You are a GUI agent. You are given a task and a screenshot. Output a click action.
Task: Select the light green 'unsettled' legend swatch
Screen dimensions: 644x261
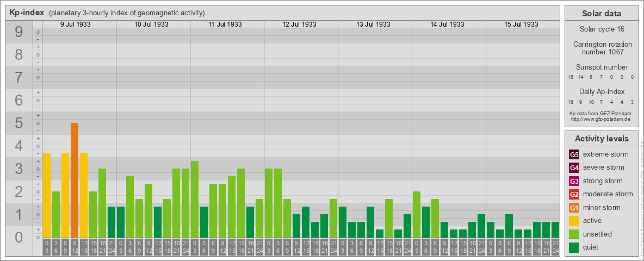[574, 234]
